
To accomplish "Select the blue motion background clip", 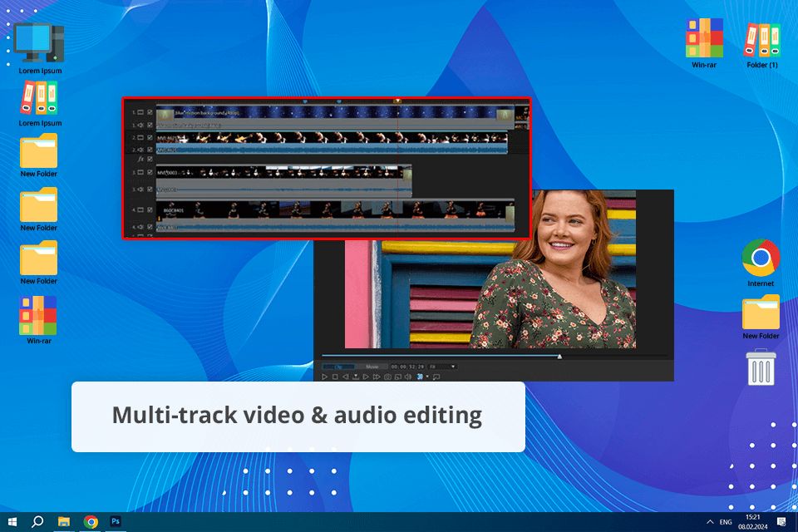I will point(335,112).
